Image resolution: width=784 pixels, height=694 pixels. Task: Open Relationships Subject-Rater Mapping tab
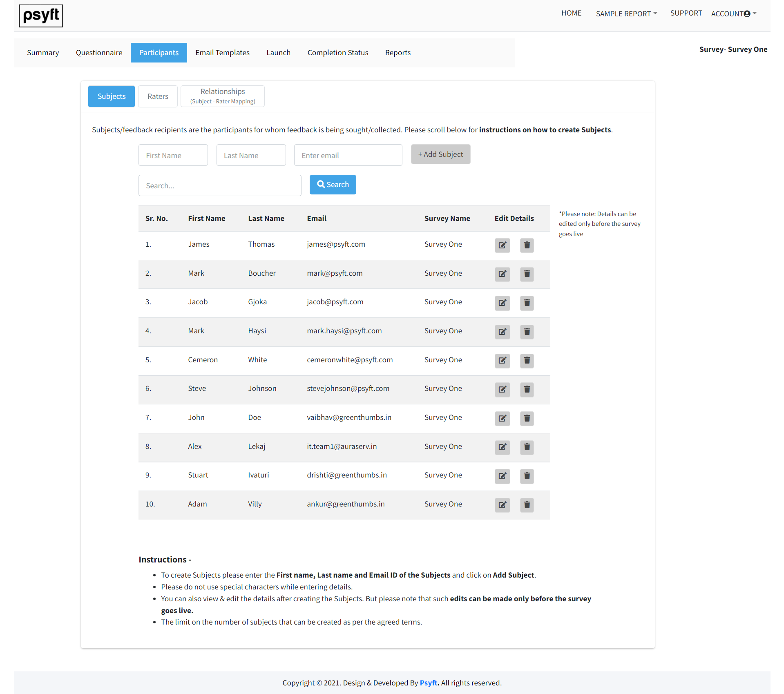pos(223,96)
